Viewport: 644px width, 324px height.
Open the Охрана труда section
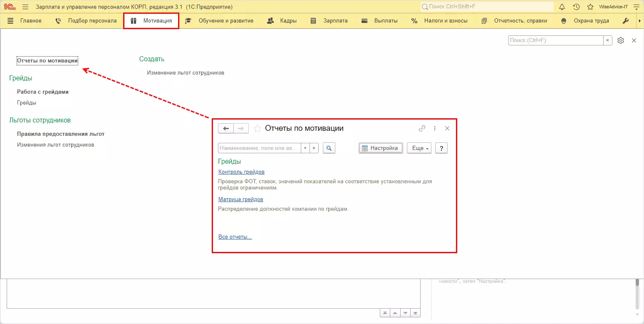point(591,21)
